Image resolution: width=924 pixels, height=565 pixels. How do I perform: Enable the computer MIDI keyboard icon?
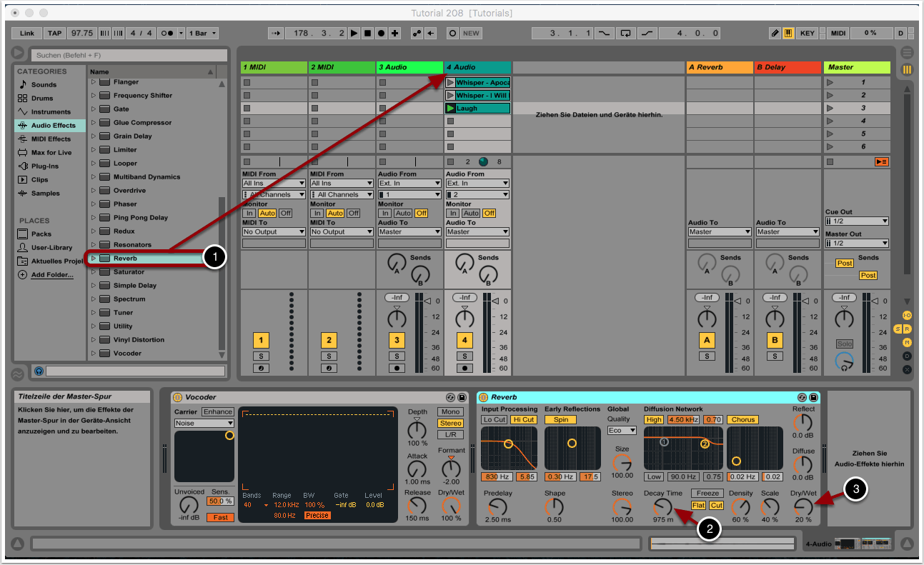tap(789, 34)
